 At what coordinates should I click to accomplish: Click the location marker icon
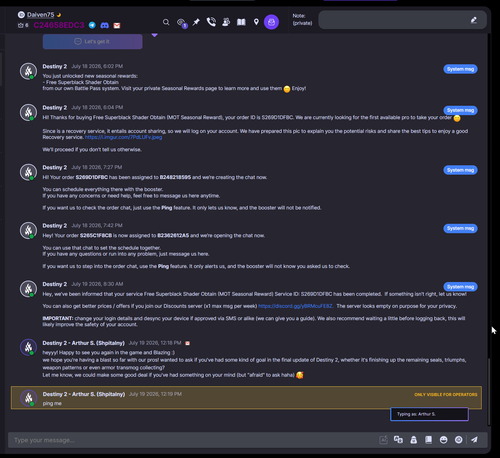point(256,22)
